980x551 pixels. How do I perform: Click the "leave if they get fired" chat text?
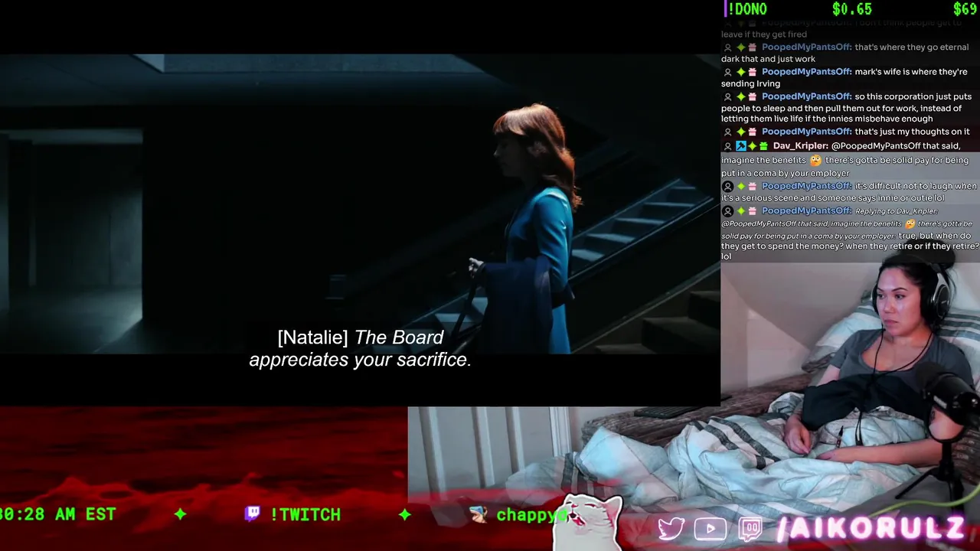764,34
